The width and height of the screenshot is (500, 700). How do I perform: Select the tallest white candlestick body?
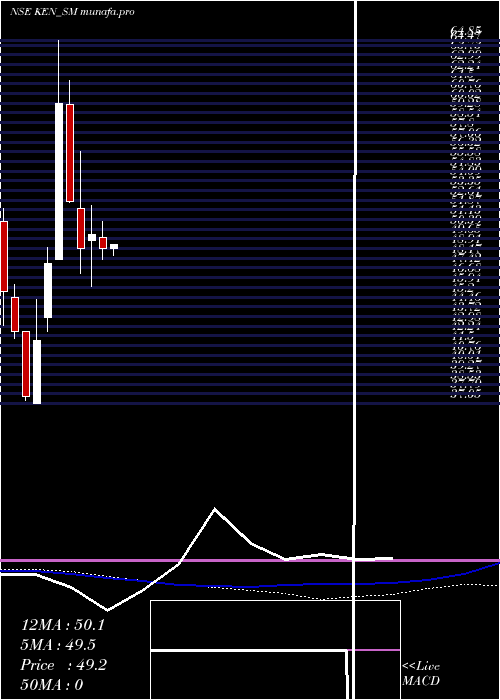point(59,181)
